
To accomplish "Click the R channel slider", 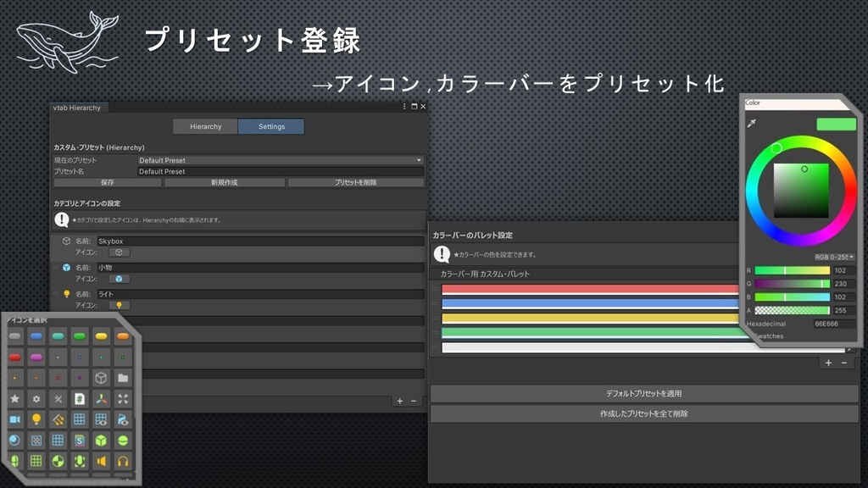I will 793,270.
